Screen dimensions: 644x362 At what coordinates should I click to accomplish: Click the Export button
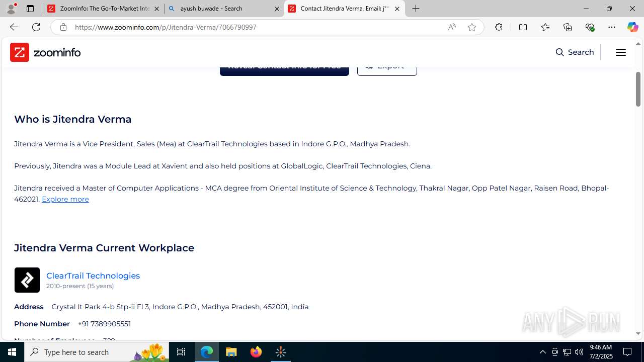coord(387,70)
